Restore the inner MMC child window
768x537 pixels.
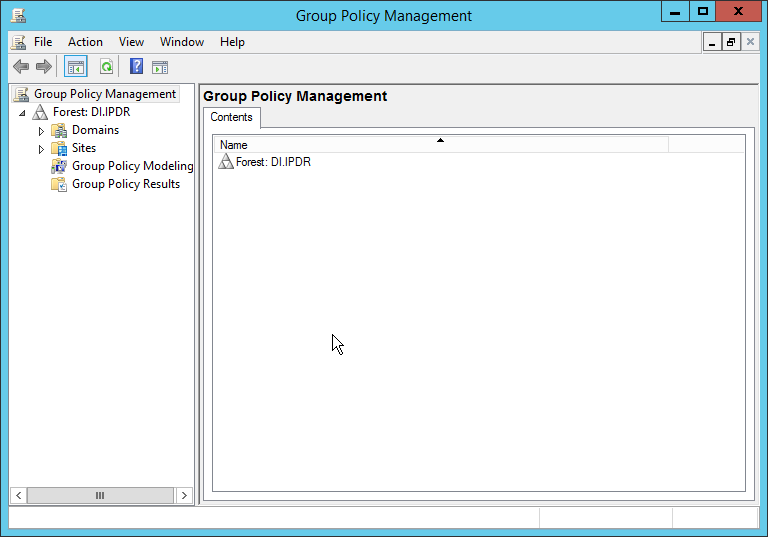point(731,42)
